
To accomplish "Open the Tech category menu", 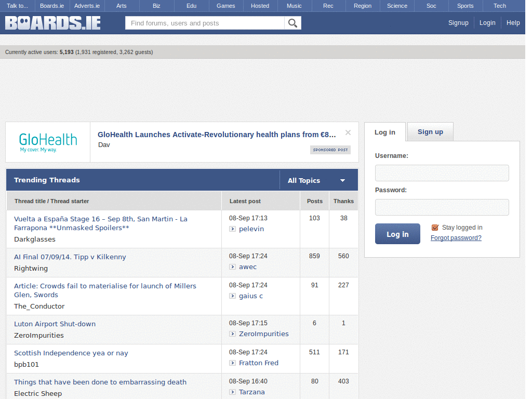I will pos(500,6).
